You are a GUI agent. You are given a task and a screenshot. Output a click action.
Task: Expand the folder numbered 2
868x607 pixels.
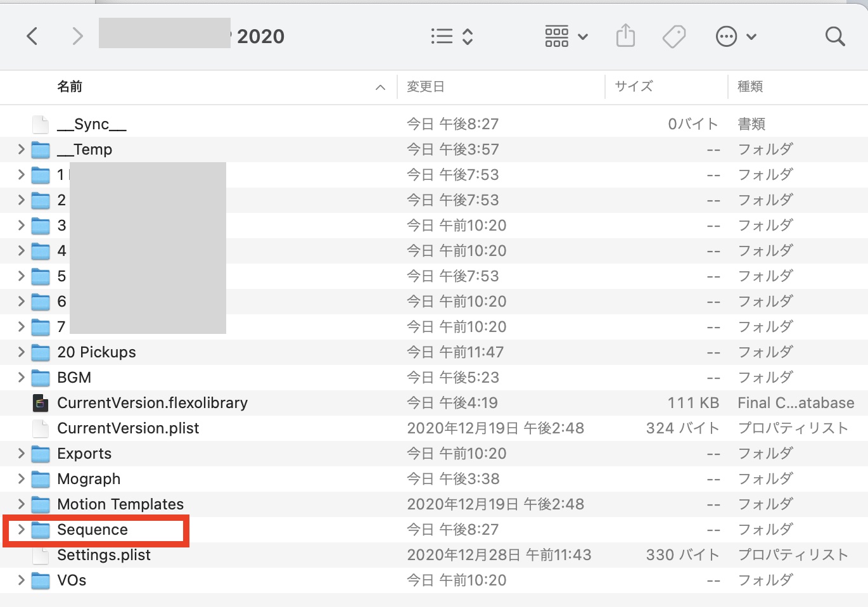coord(21,200)
